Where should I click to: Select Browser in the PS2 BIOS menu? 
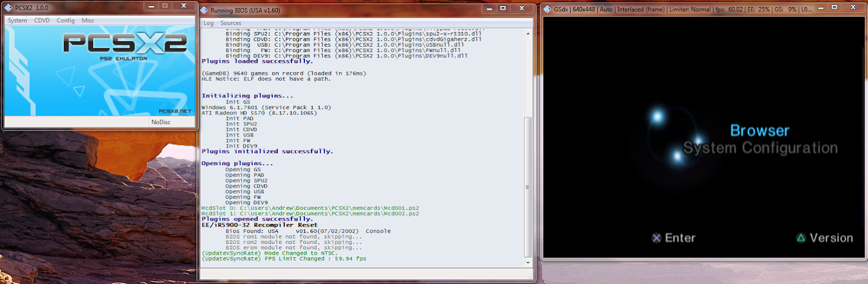click(x=759, y=130)
